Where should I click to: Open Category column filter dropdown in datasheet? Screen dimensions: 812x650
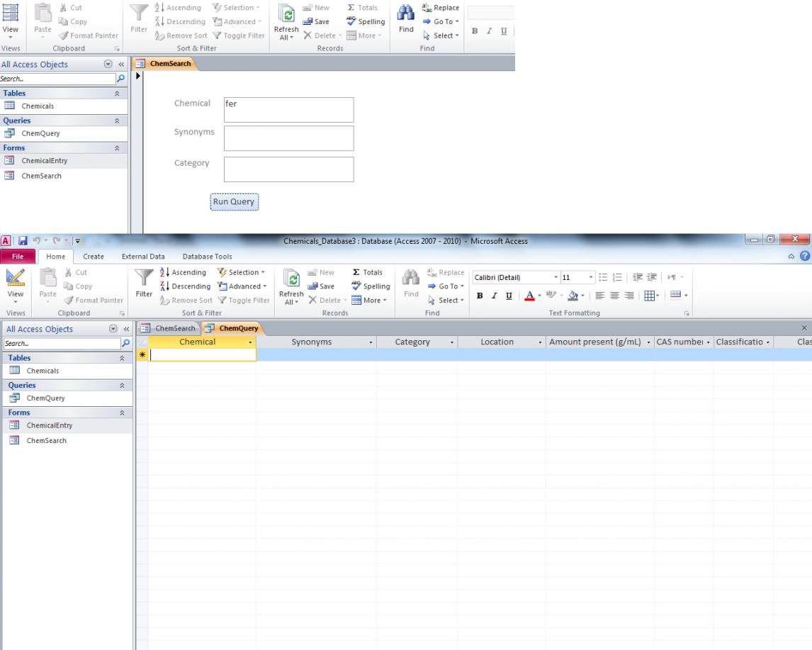(x=452, y=342)
